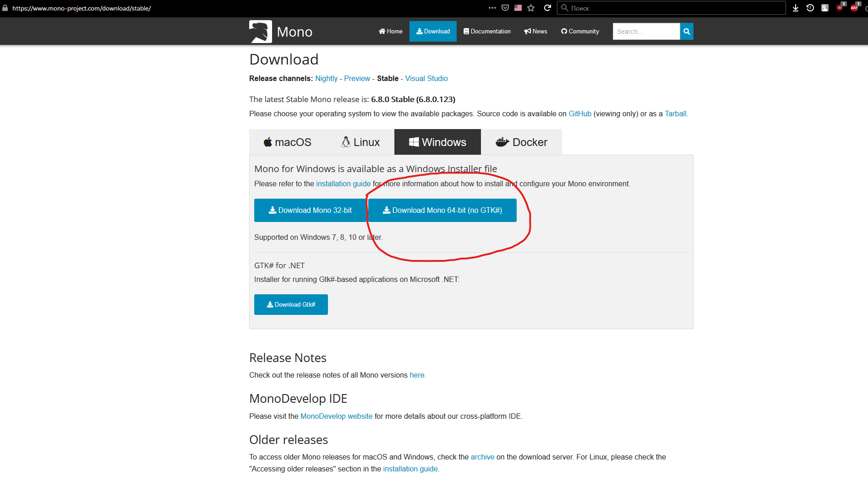Viewport: 868px width, 503px height.
Task: Open the browser downloads arrow icon
Action: (796, 8)
